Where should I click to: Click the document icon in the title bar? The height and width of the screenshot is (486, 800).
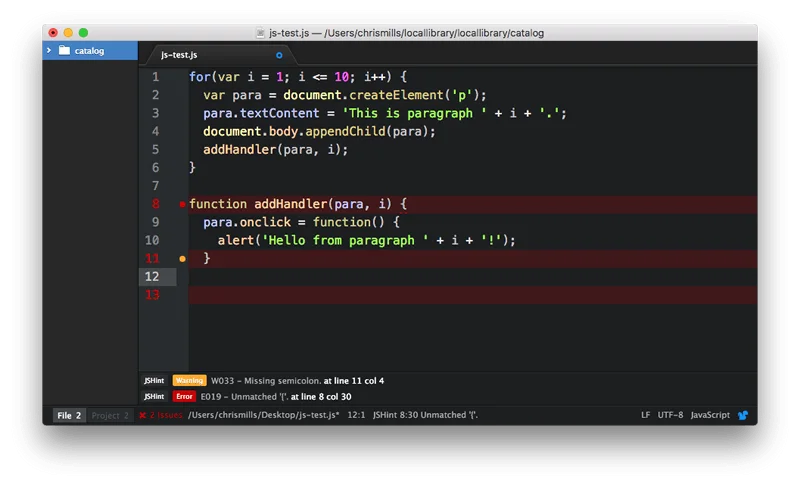click(x=260, y=33)
